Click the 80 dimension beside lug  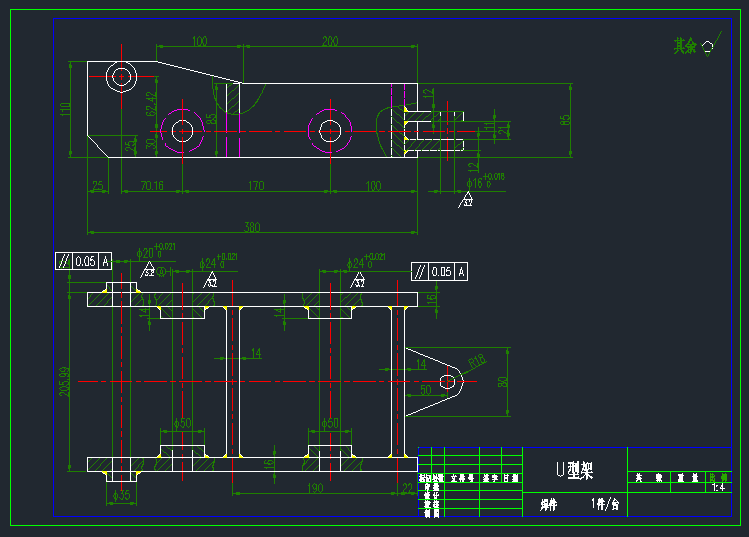coord(503,382)
